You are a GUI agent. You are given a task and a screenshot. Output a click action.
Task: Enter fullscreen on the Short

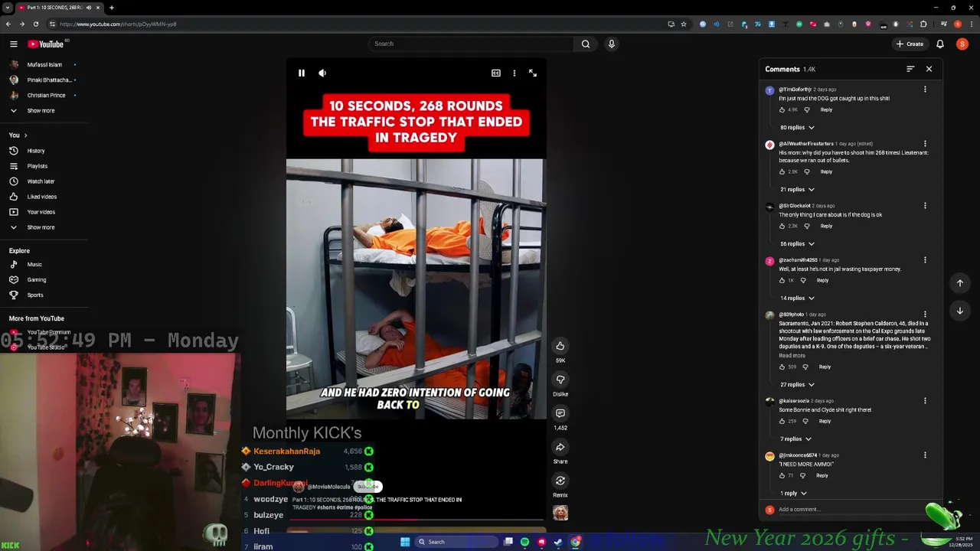tap(533, 73)
